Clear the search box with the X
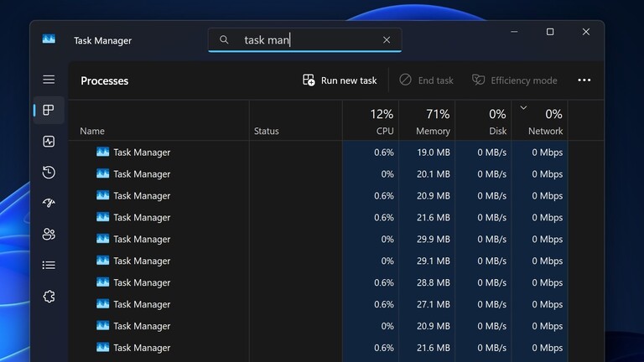 (387, 40)
